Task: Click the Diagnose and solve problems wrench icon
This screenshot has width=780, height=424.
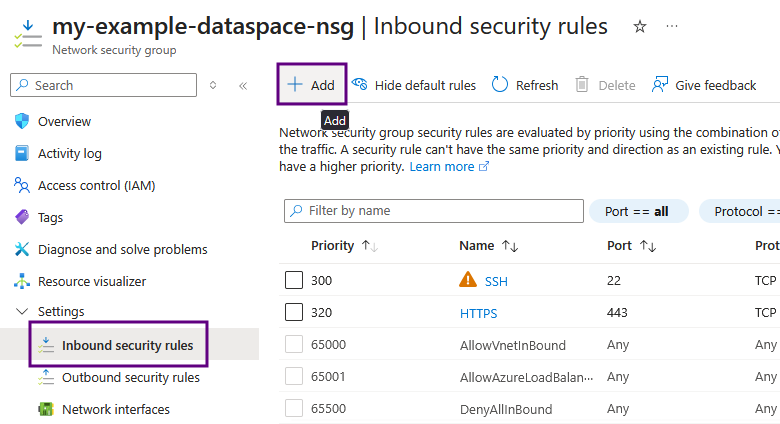Action: click(x=22, y=249)
